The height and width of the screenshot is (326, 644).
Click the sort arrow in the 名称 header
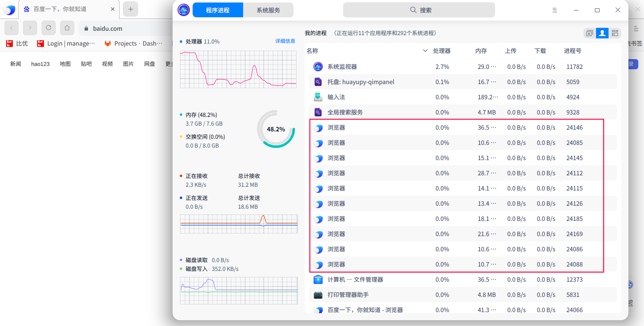pyautogui.click(x=425, y=51)
